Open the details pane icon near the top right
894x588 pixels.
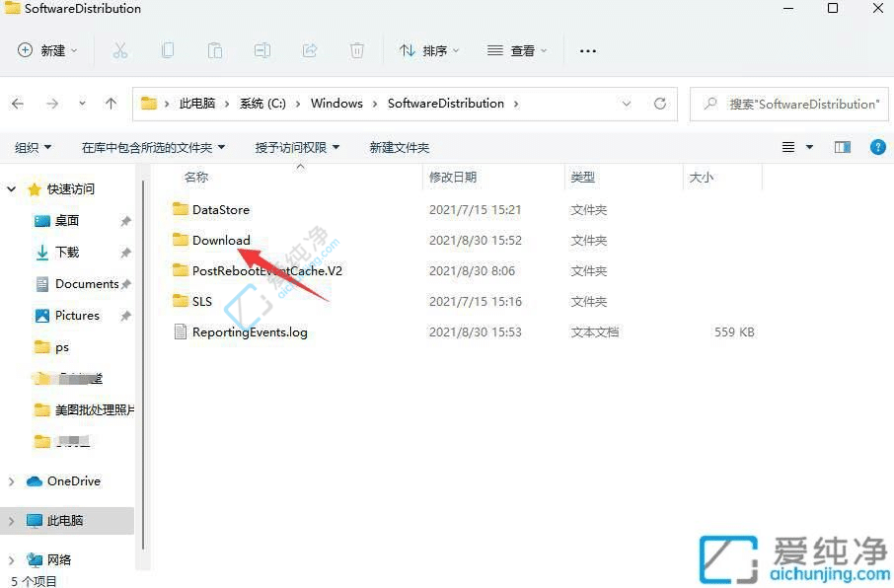tap(842, 146)
